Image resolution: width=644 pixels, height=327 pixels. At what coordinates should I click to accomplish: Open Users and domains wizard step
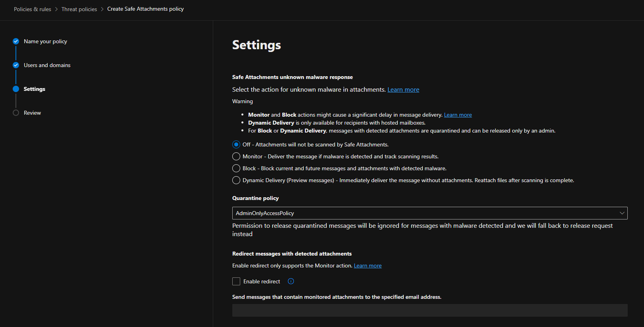[47, 65]
